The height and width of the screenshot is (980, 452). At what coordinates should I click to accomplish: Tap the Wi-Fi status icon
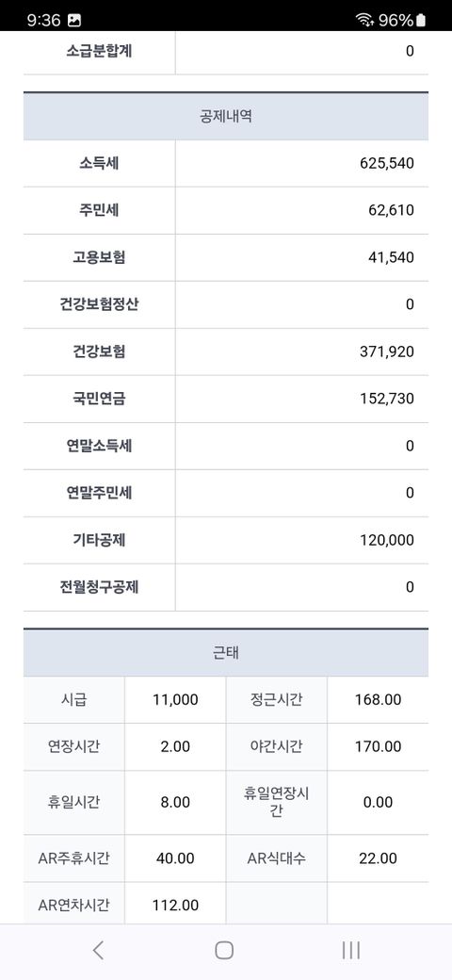pyautogui.click(x=364, y=21)
